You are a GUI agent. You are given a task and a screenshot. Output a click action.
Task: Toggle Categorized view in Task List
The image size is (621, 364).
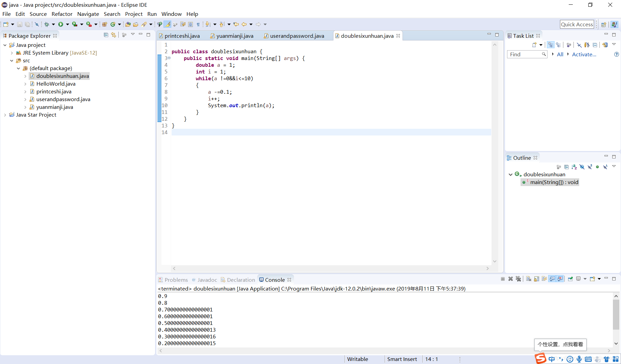551,45
